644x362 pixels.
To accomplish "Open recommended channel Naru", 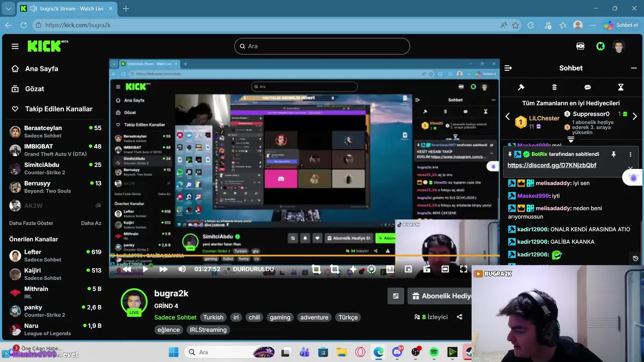I will [x=55, y=329].
